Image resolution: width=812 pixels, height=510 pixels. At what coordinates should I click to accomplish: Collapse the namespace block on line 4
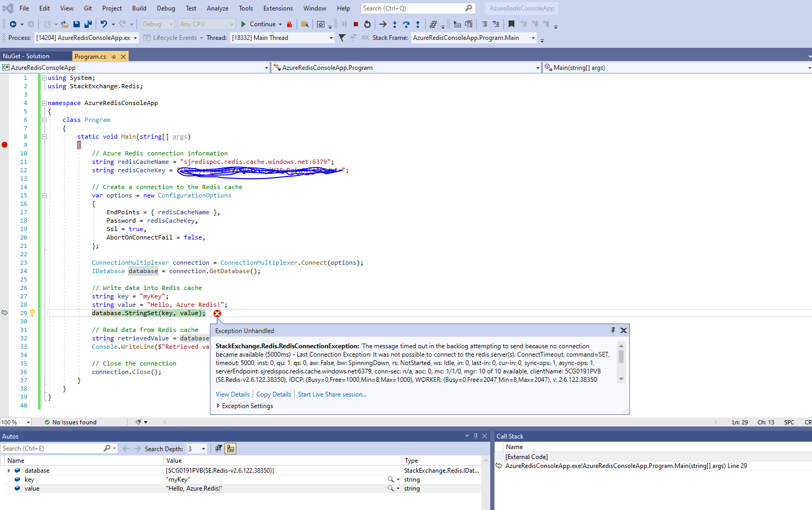coord(44,103)
